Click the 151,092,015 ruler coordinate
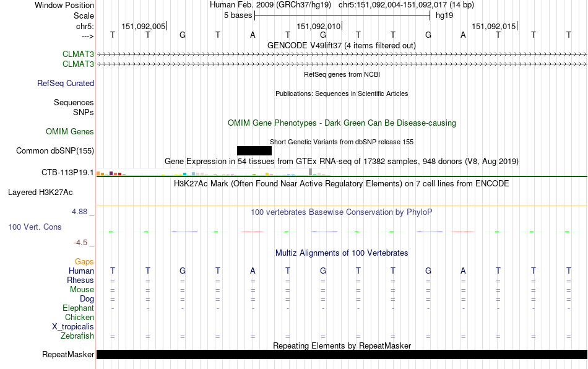Screen dimensions: 588x369 coord(494,26)
